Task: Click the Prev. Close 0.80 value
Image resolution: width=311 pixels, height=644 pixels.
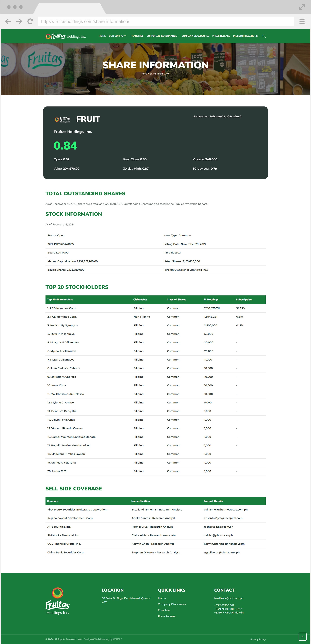Action: tap(135, 159)
